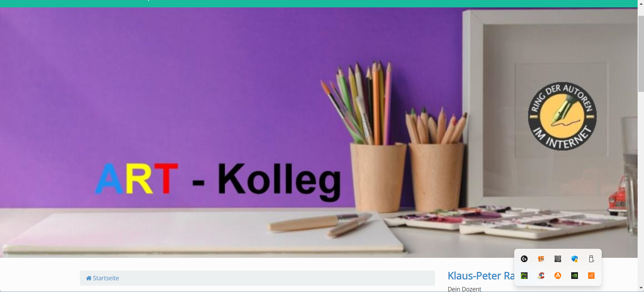
Task: Click Safely Remove Hardware USB icon
Action: [x=591, y=259]
